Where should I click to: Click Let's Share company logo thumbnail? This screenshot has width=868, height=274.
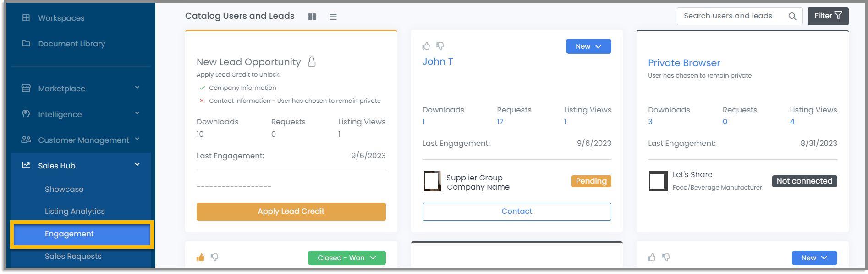point(658,181)
